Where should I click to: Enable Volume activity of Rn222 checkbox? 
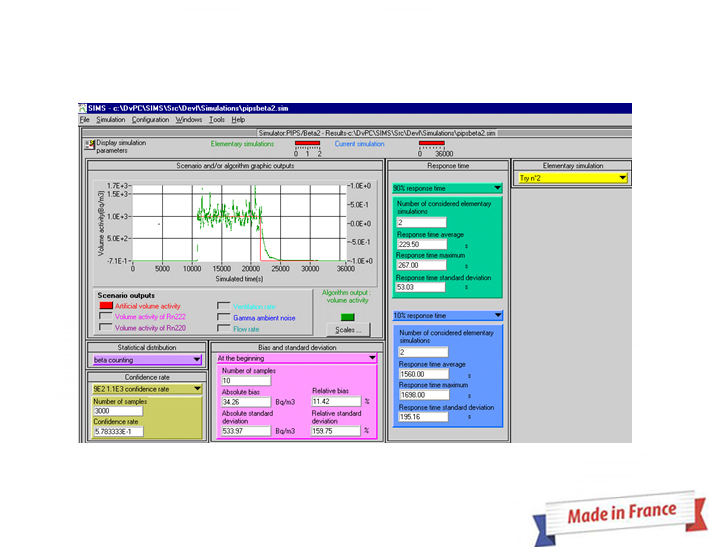(x=105, y=317)
